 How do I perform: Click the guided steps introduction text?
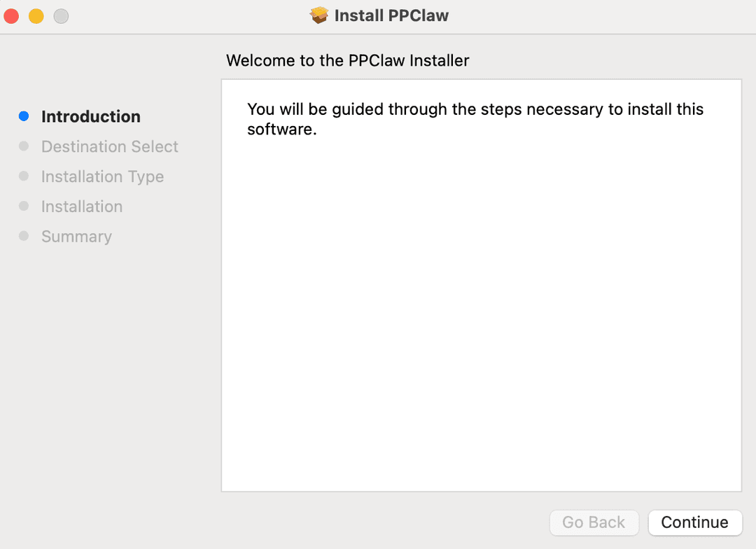tap(475, 119)
